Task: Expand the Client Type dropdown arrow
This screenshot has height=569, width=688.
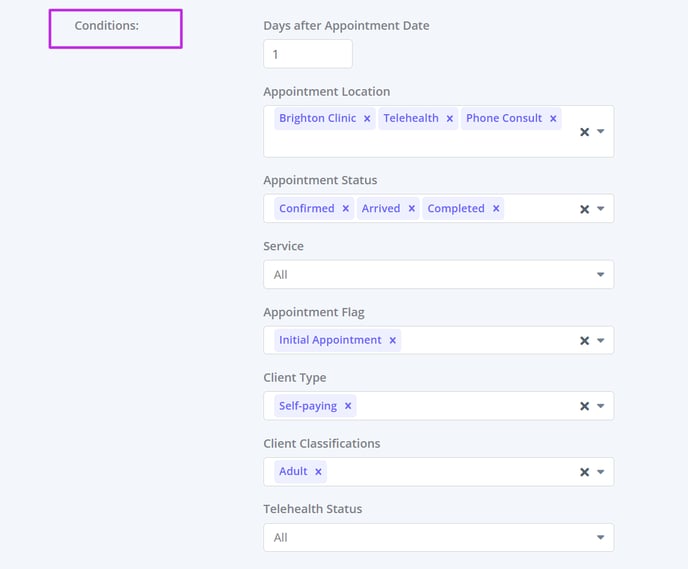Action: point(601,406)
